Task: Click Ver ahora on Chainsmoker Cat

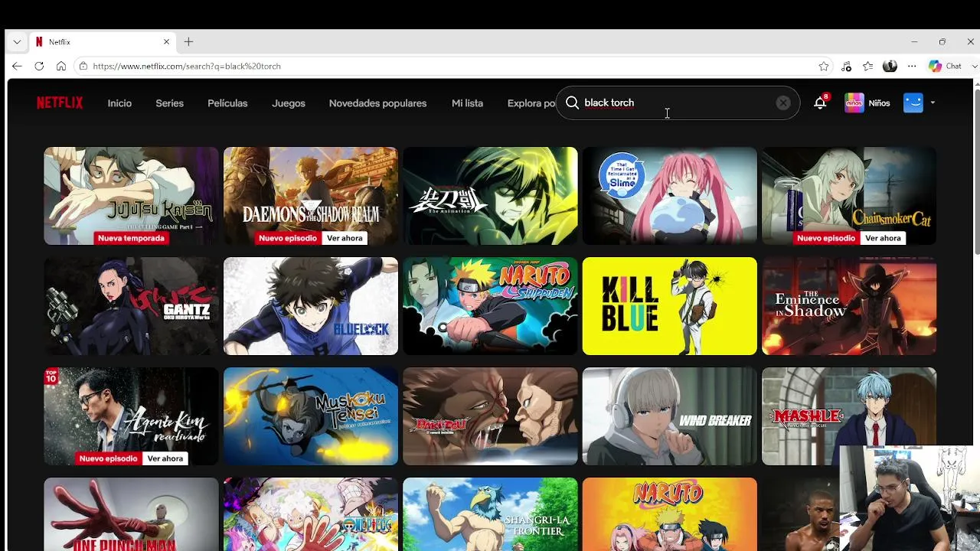Action: (x=883, y=238)
